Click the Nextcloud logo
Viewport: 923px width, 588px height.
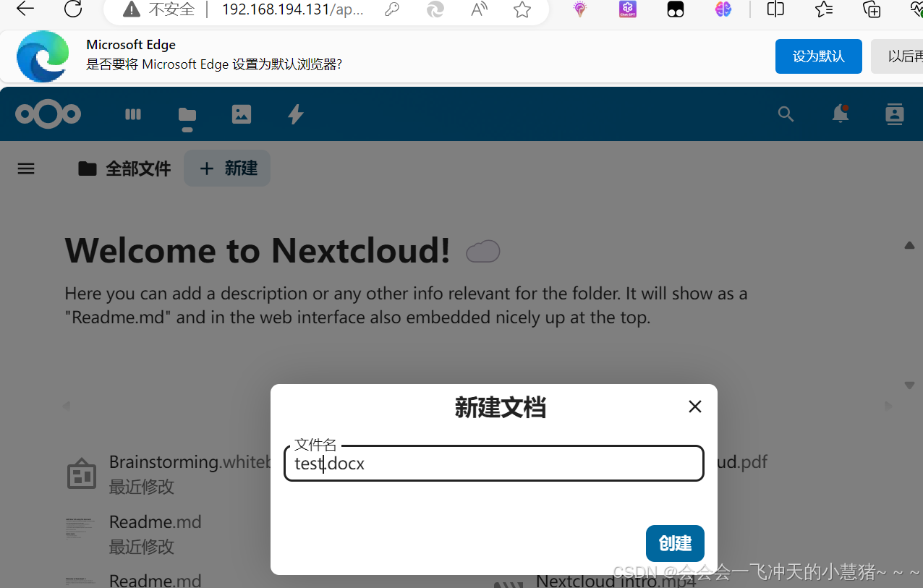click(x=48, y=114)
